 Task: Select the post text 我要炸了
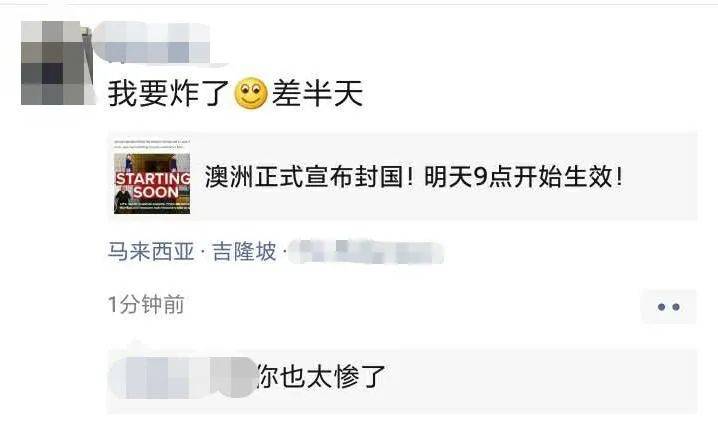(168, 93)
